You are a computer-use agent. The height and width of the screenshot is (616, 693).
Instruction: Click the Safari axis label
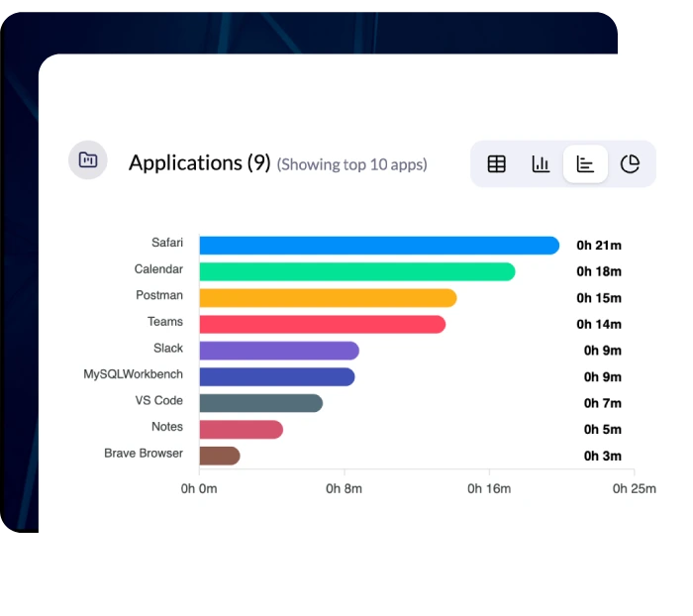click(x=167, y=243)
